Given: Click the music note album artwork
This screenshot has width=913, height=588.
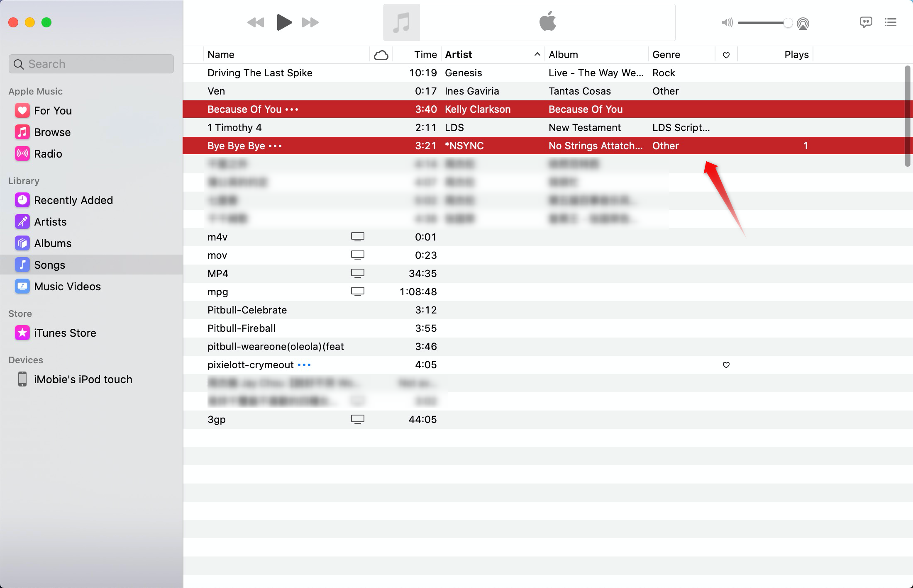Looking at the screenshot, I should coord(402,22).
